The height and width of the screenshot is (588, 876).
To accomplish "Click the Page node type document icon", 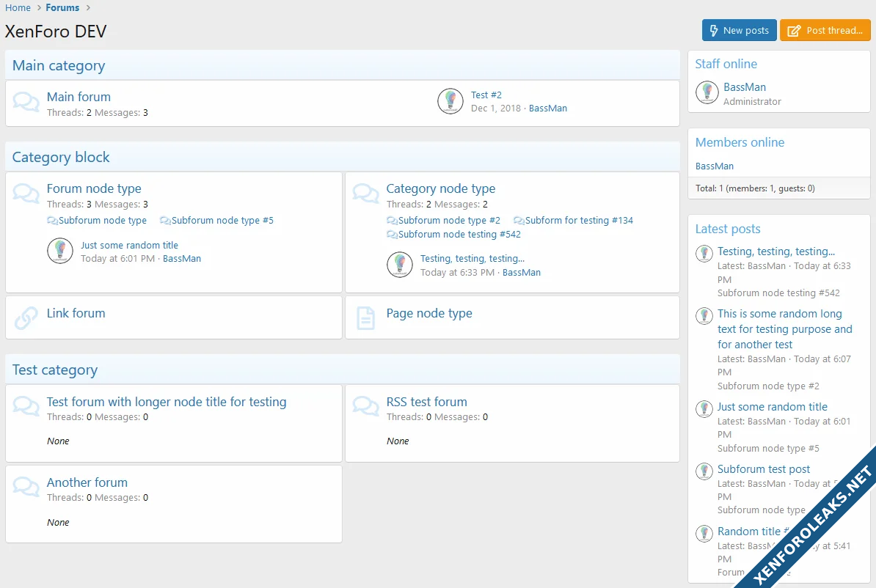I will [365, 318].
